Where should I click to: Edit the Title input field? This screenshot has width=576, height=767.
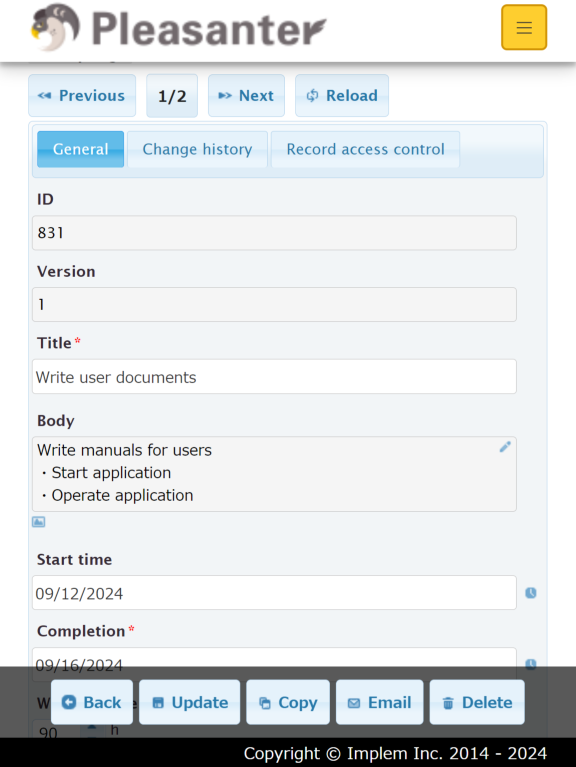point(274,377)
